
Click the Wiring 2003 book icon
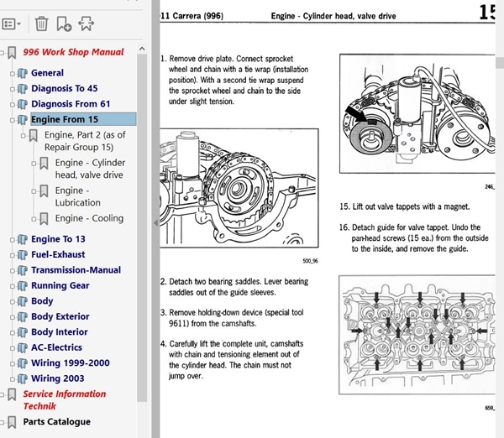22,378
